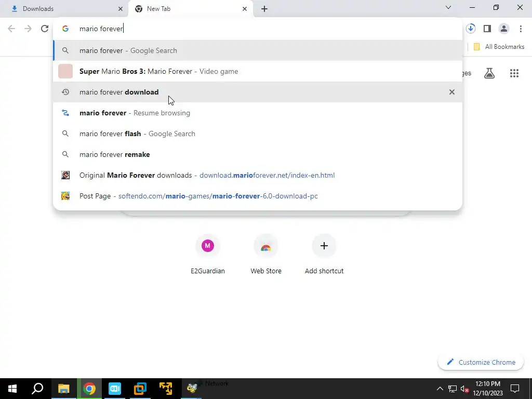Click the muted volume tray icon
532x399 pixels.
[x=464, y=389]
